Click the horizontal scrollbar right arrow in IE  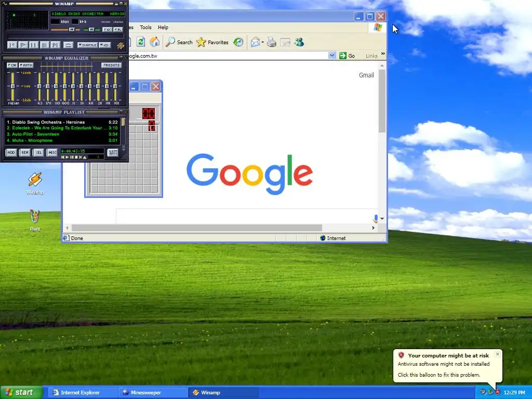pyautogui.click(x=374, y=228)
